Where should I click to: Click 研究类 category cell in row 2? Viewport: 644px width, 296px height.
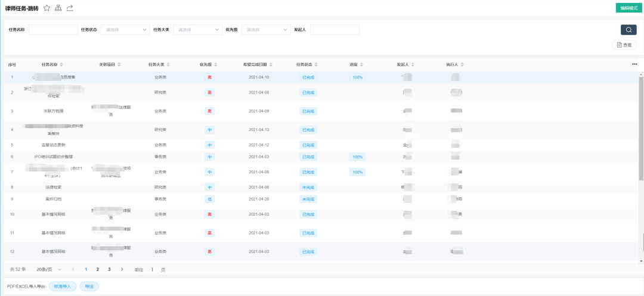pos(160,92)
